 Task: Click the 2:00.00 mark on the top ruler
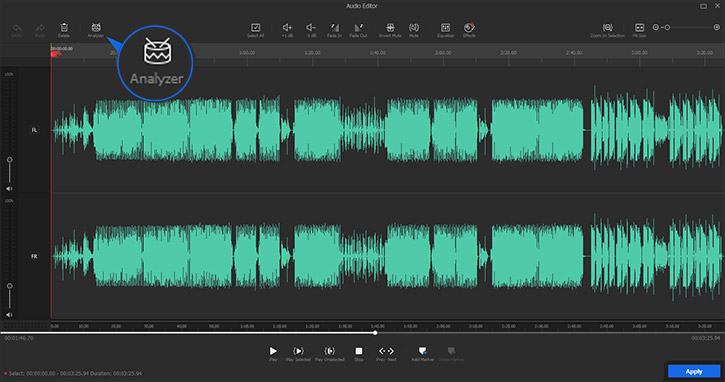click(443, 53)
